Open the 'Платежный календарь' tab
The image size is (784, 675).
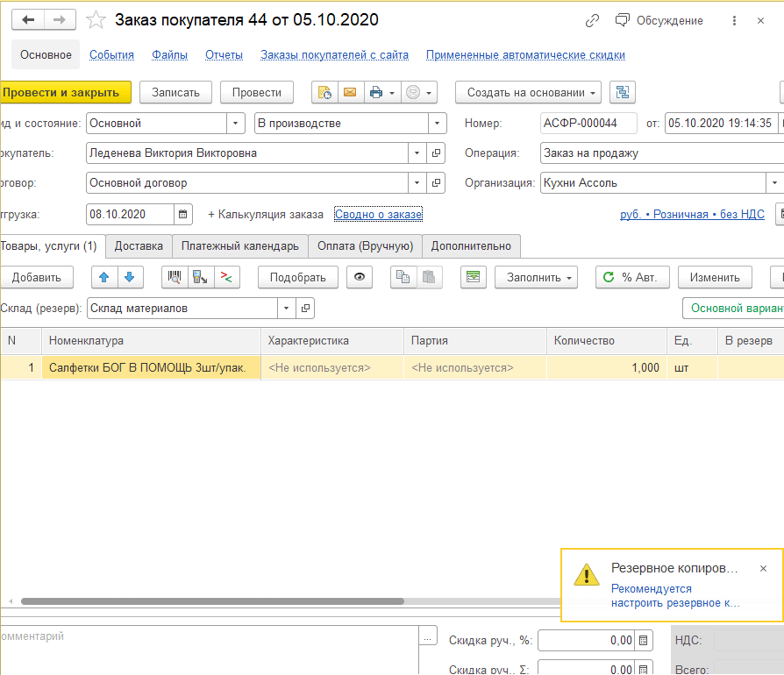[x=239, y=245]
